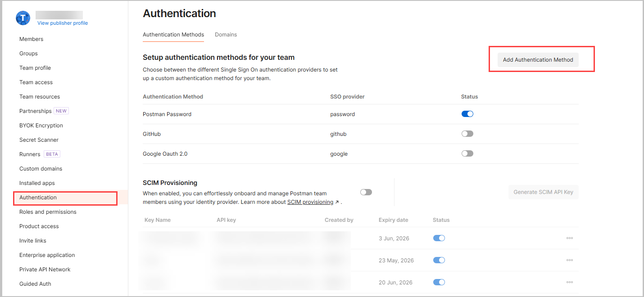Click the Key Name column header

coord(158,220)
